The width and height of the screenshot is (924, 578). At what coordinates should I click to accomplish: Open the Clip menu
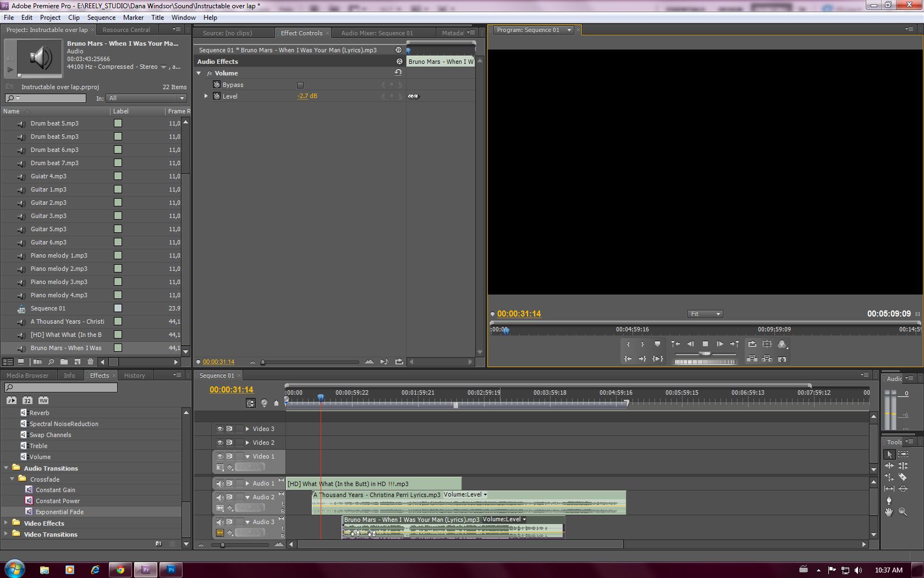coord(74,17)
